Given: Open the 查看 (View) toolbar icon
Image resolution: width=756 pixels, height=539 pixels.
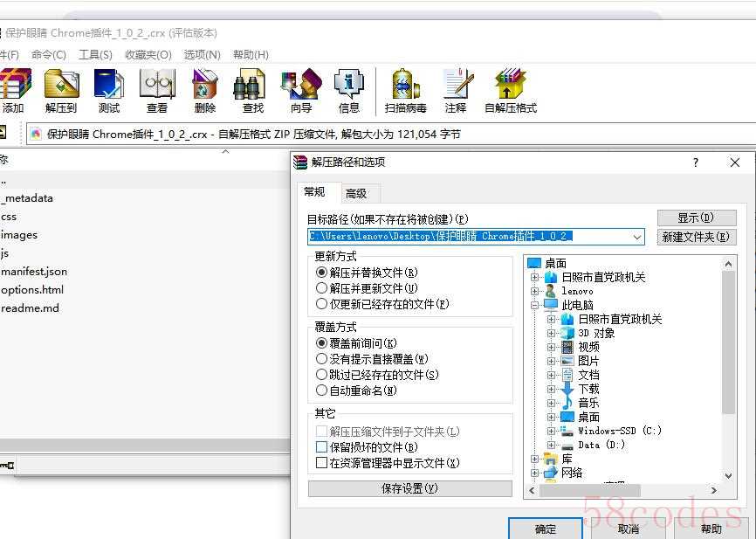Looking at the screenshot, I should pos(157,91).
